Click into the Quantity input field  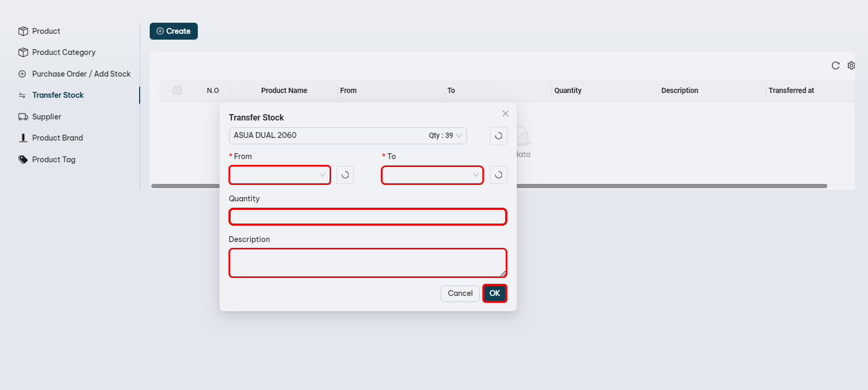(x=368, y=217)
